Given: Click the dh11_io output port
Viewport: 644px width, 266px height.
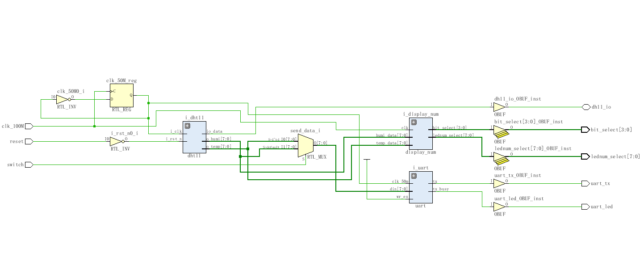Looking at the screenshot, I should click(x=585, y=107).
